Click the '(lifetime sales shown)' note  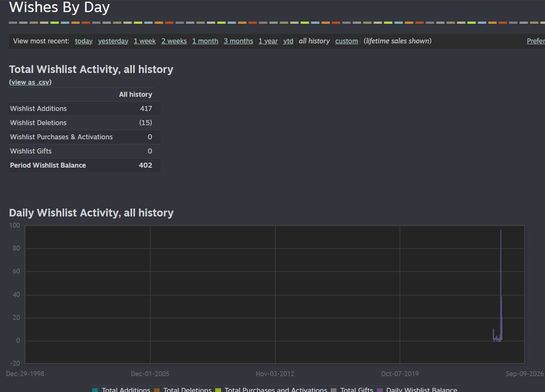point(397,41)
